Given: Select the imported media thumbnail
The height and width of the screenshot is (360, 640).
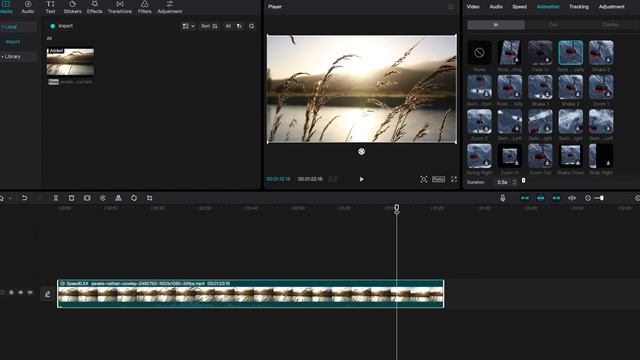Looking at the screenshot, I should click(x=70, y=62).
